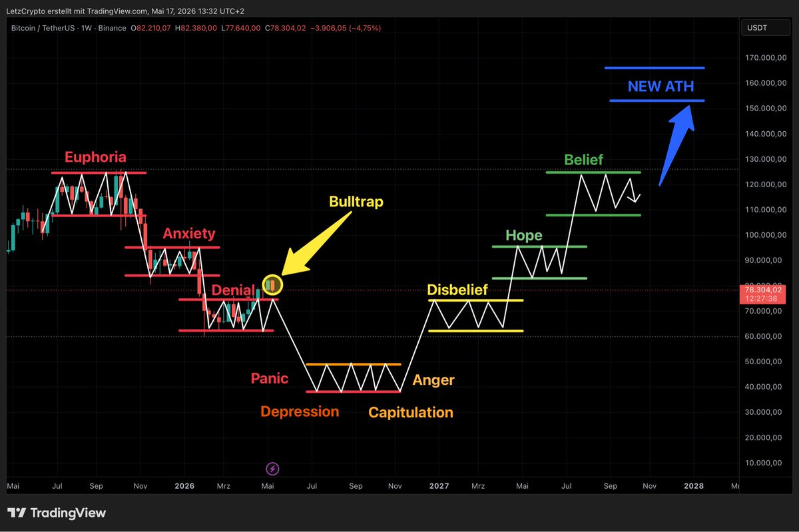Click the 150.000,00 price axis label

coord(766,109)
